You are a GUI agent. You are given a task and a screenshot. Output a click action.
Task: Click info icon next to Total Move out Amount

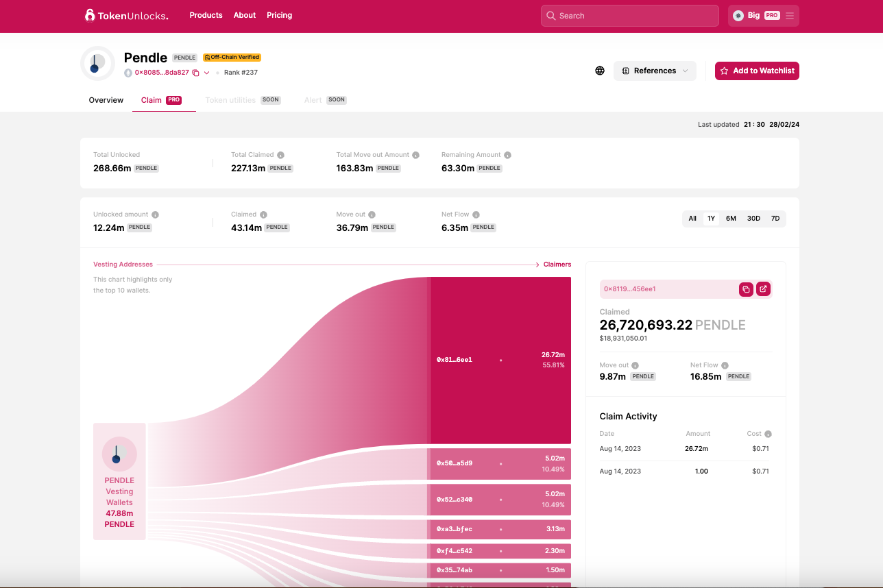click(x=416, y=155)
